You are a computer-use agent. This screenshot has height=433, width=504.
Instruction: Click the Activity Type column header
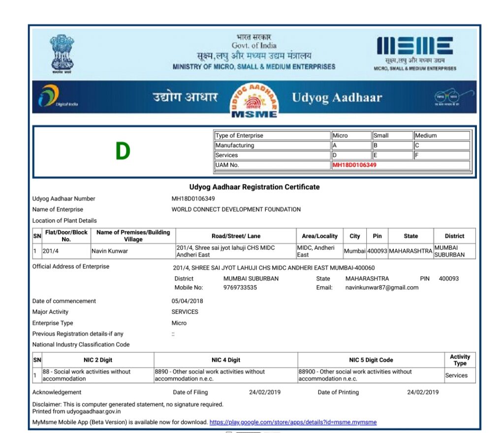[460, 360]
